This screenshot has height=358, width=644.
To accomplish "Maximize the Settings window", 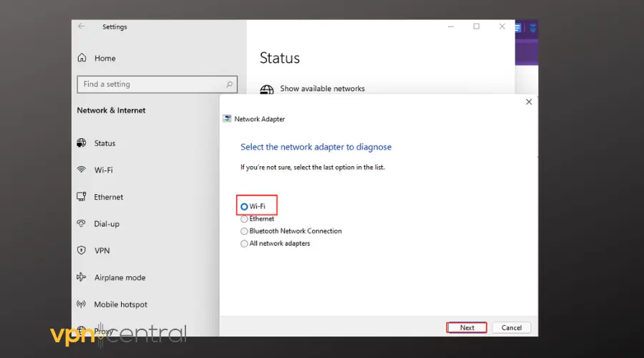I will [x=476, y=26].
